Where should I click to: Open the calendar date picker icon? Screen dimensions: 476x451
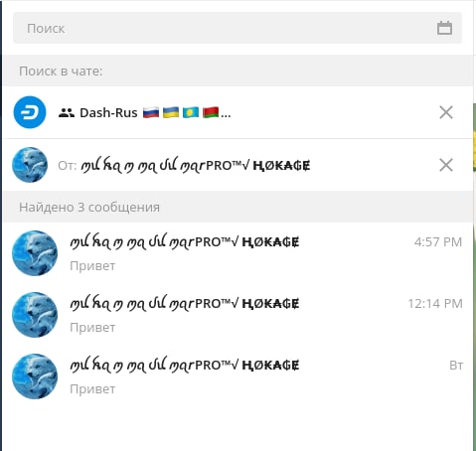(444, 28)
